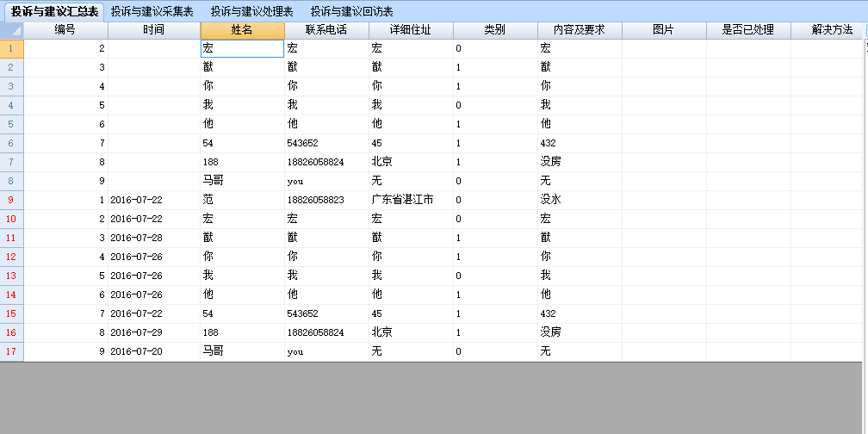Screen dimensions: 868x434
Task: Click 432 content cell in row 6
Action: pyautogui.click(x=580, y=143)
